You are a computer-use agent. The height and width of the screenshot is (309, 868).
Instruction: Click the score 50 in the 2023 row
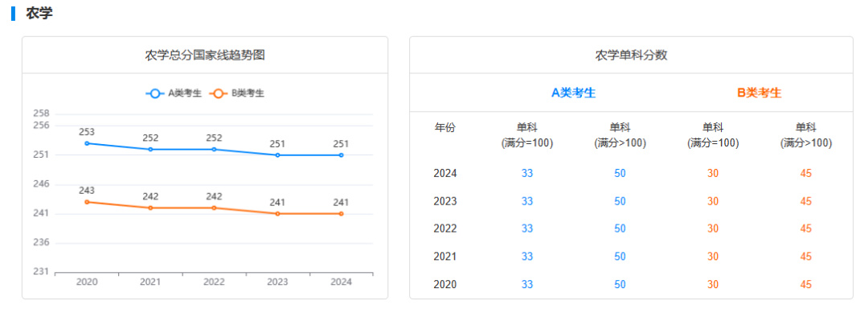[620, 201]
